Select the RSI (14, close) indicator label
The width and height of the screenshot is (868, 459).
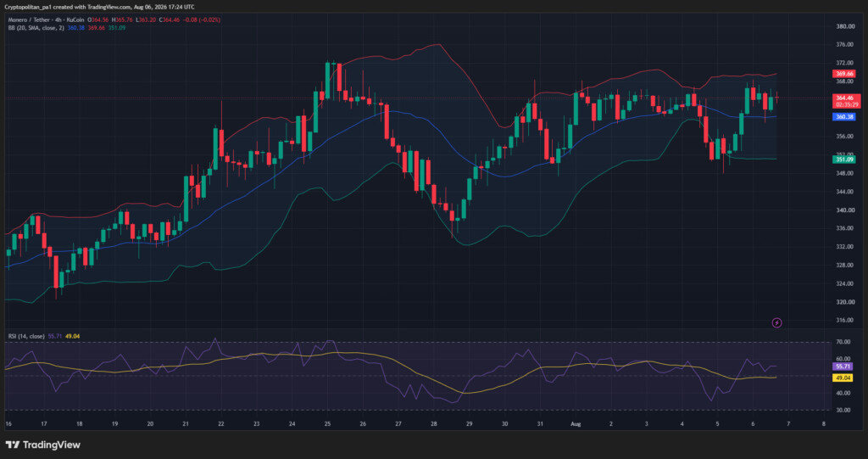click(x=26, y=337)
